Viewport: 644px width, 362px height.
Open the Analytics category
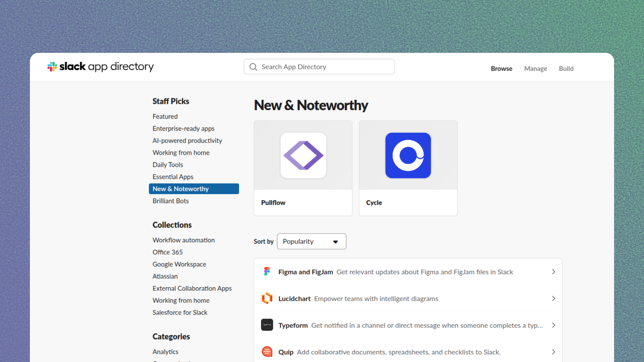[x=165, y=352]
